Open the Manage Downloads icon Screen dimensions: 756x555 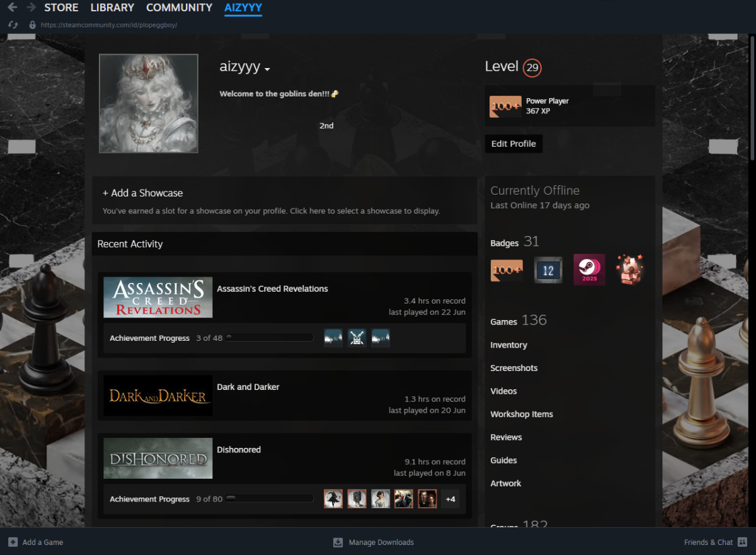tap(338, 542)
